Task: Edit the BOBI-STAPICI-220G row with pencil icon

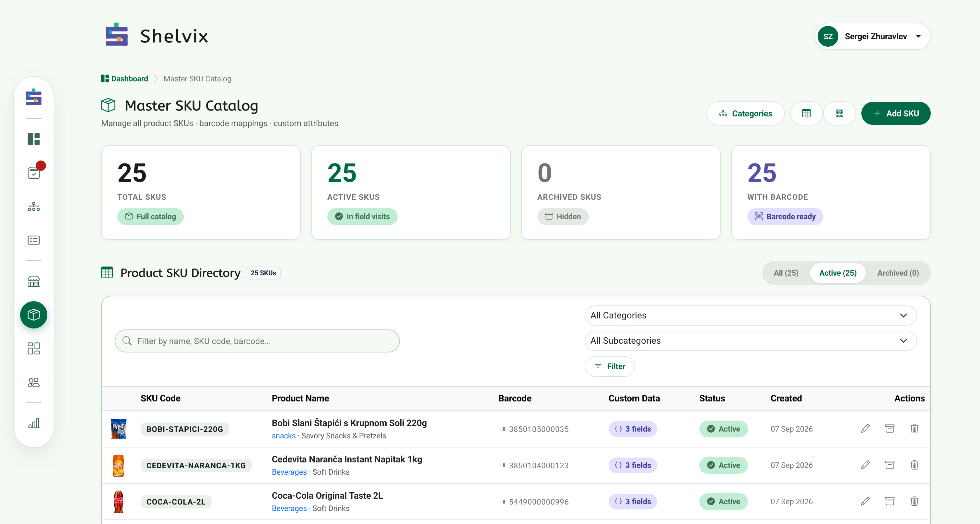Action: point(865,428)
